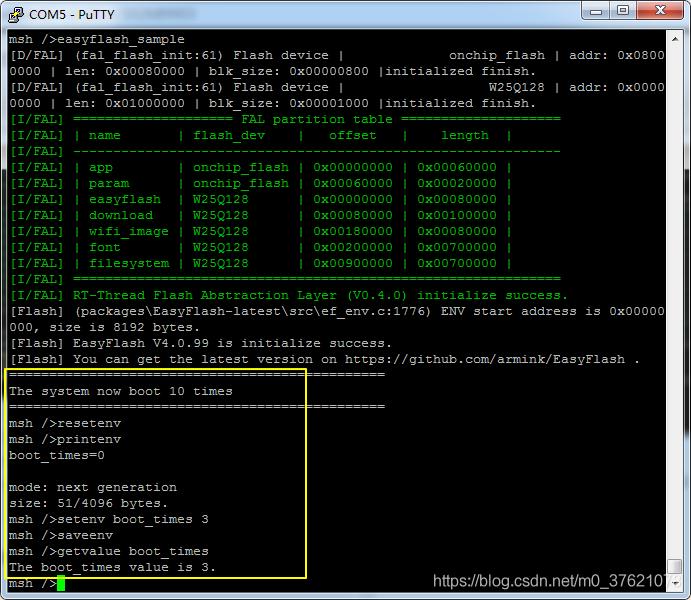Click the 'saveenv' command line

click(x=61, y=535)
